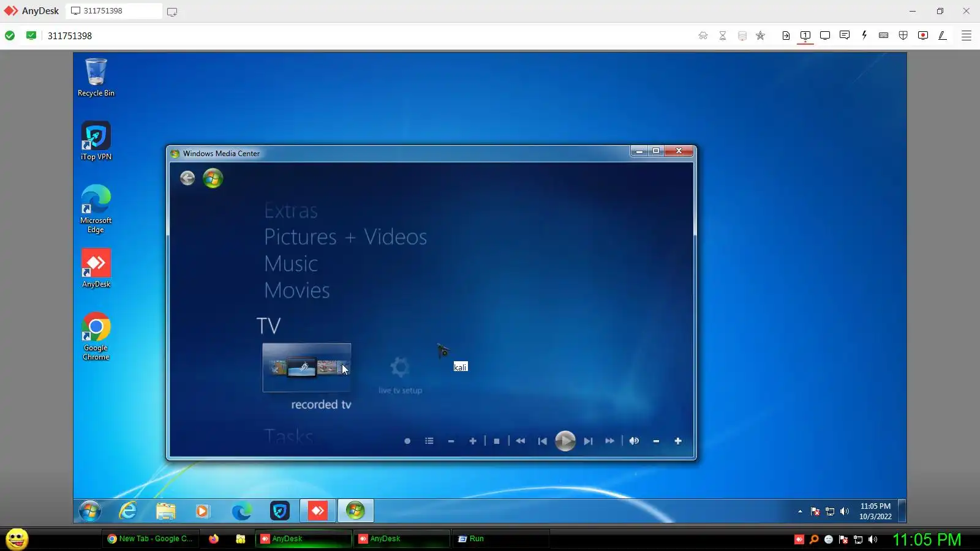Open Google Chrome desktop shortcut
Image resolution: width=980 pixels, height=551 pixels.
click(x=96, y=336)
